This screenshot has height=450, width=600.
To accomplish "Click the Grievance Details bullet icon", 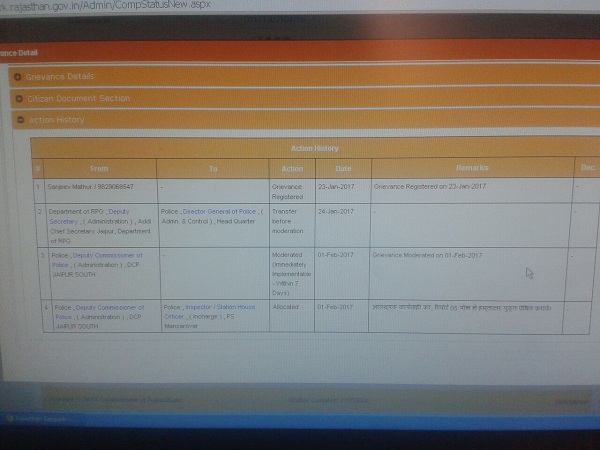I will pyautogui.click(x=18, y=76).
